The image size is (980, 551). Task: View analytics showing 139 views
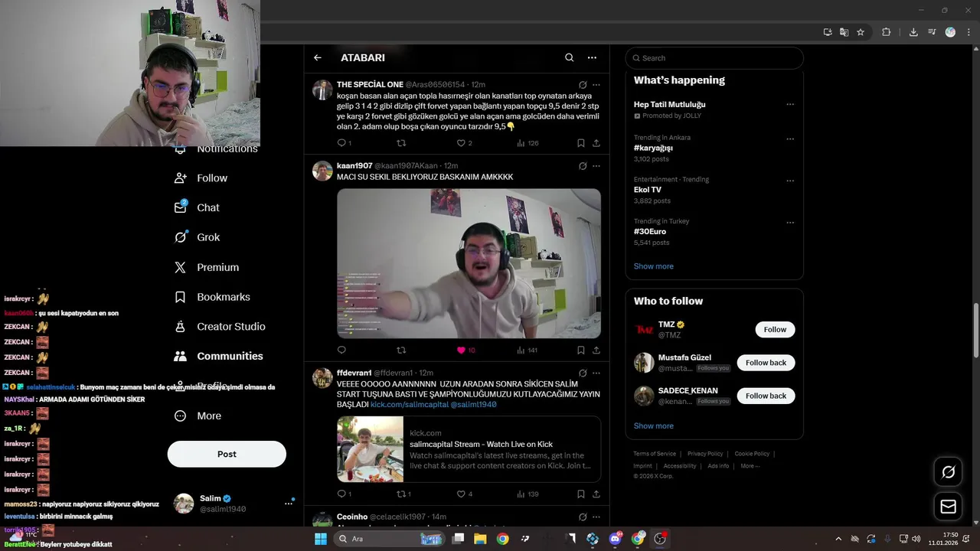click(528, 494)
